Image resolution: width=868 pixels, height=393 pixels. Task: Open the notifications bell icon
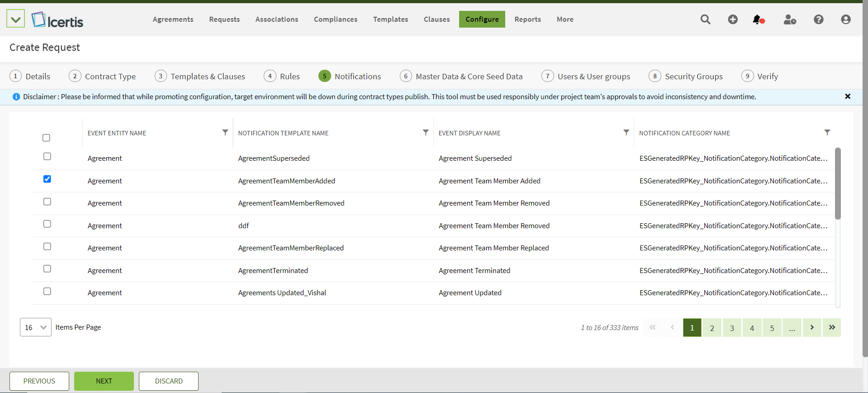point(758,19)
